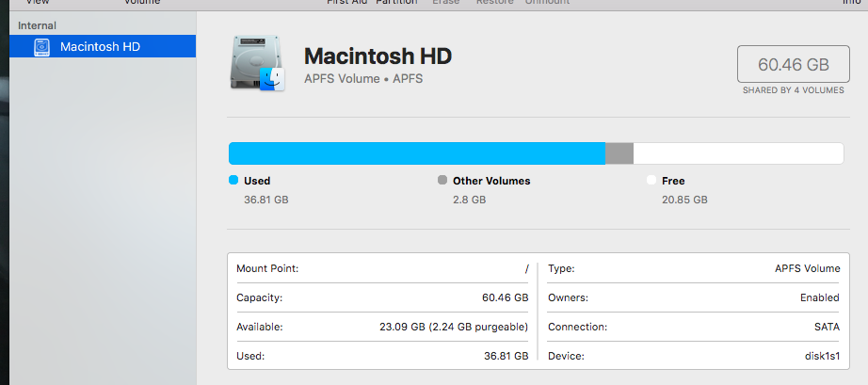
Task: Click the SATA connection value
Action: (x=827, y=327)
